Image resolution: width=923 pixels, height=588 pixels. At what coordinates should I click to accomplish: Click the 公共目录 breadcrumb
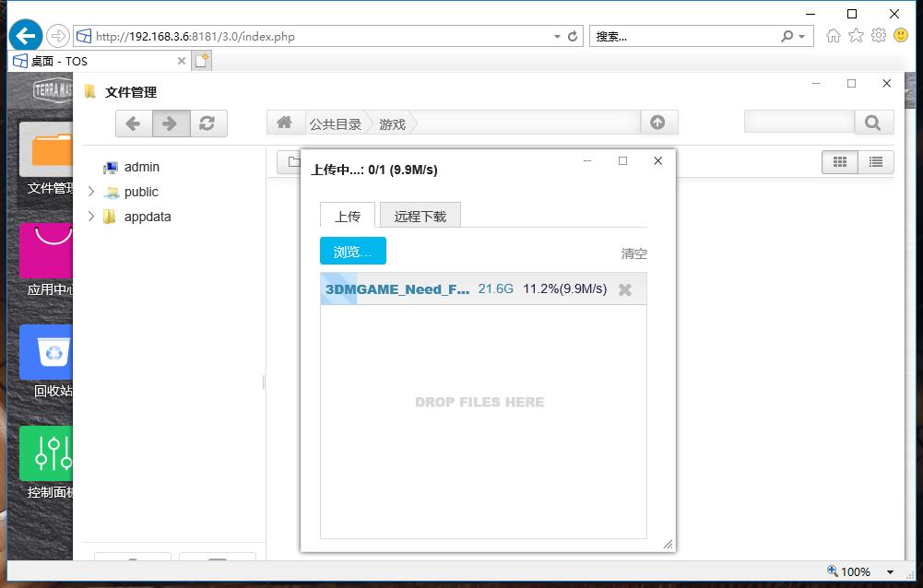point(336,124)
